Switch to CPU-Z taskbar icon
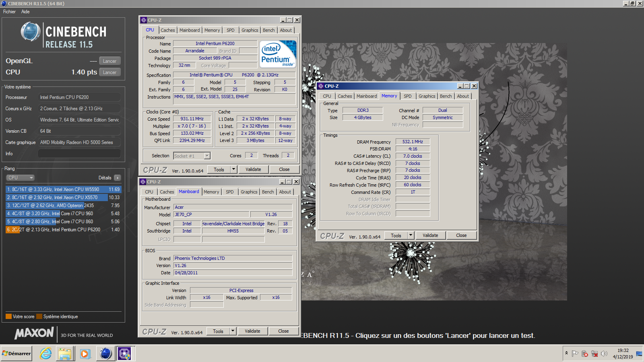Image resolution: width=644 pixels, height=362 pixels. 124,354
